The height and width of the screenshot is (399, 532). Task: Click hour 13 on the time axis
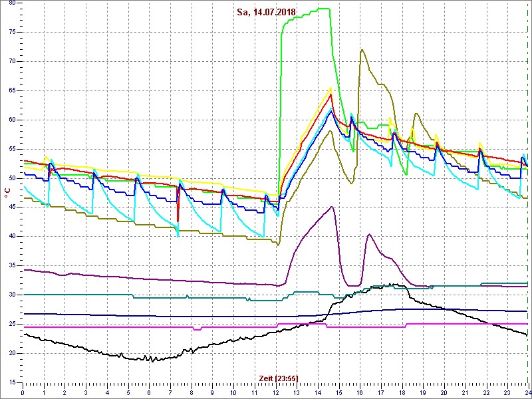point(297,392)
